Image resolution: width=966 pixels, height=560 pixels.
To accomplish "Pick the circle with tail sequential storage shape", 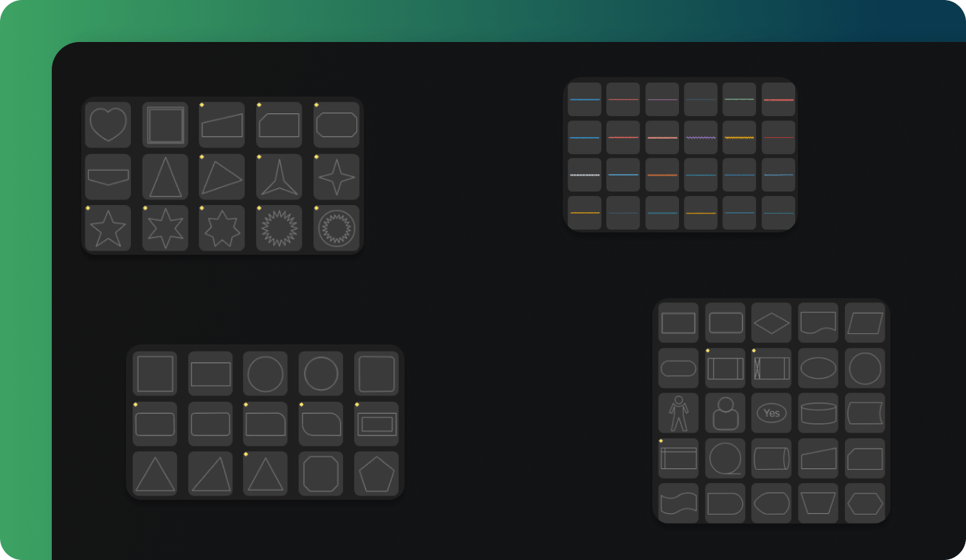I will tap(725, 458).
